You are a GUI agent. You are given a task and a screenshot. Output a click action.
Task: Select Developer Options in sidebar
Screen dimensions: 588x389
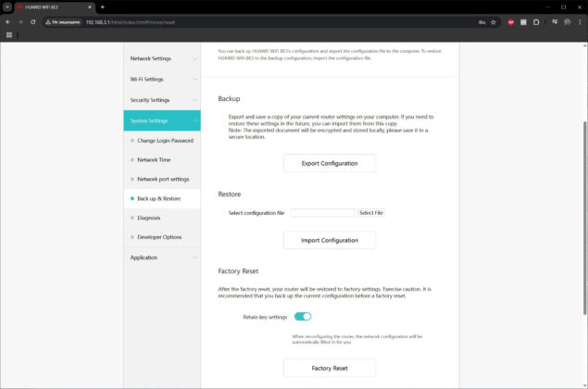[x=159, y=237]
